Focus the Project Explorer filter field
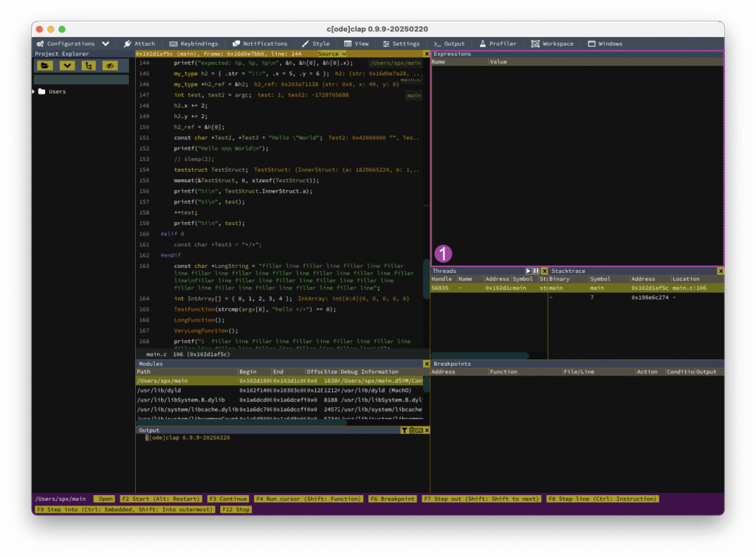The height and width of the screenshot is (557, 756). [81, 80]
